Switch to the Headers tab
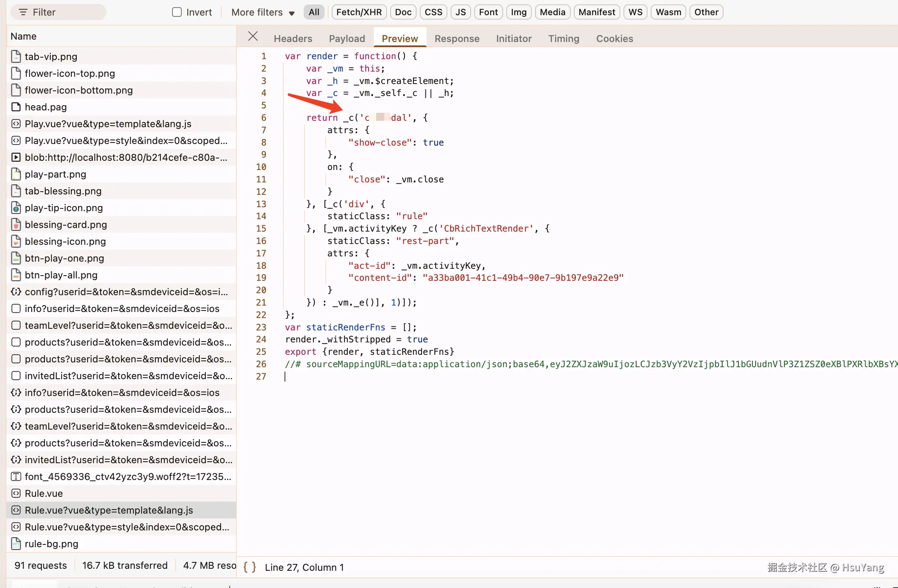The image size is (898, 588). coord(293,38)
